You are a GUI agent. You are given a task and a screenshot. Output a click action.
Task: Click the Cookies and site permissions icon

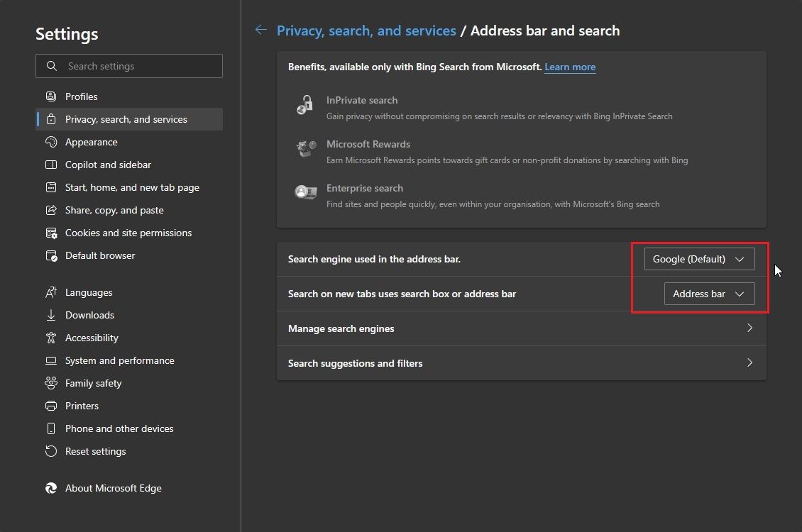point(51,233)
